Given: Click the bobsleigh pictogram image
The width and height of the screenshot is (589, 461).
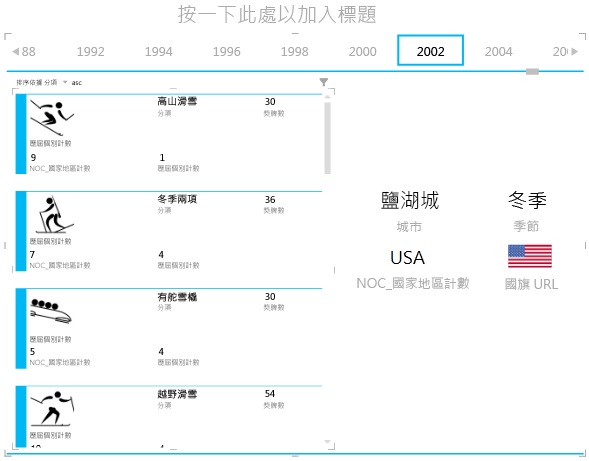Looking at the screenshot, I should (x=51, y=311).
